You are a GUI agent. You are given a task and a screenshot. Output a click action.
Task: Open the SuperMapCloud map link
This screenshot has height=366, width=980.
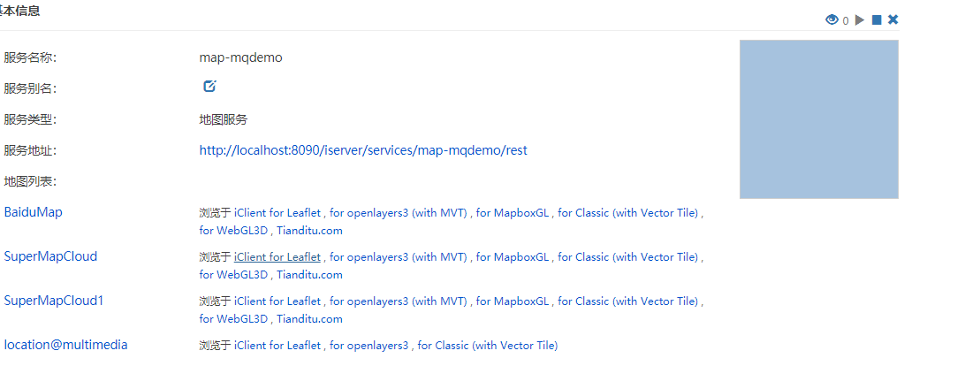point(50,255)
